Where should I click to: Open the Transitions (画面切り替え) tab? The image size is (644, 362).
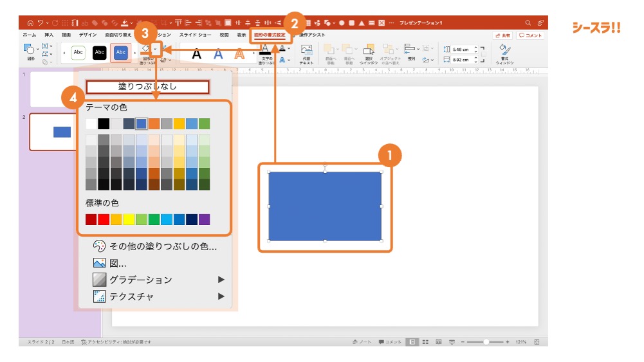(x=118, y=35)
